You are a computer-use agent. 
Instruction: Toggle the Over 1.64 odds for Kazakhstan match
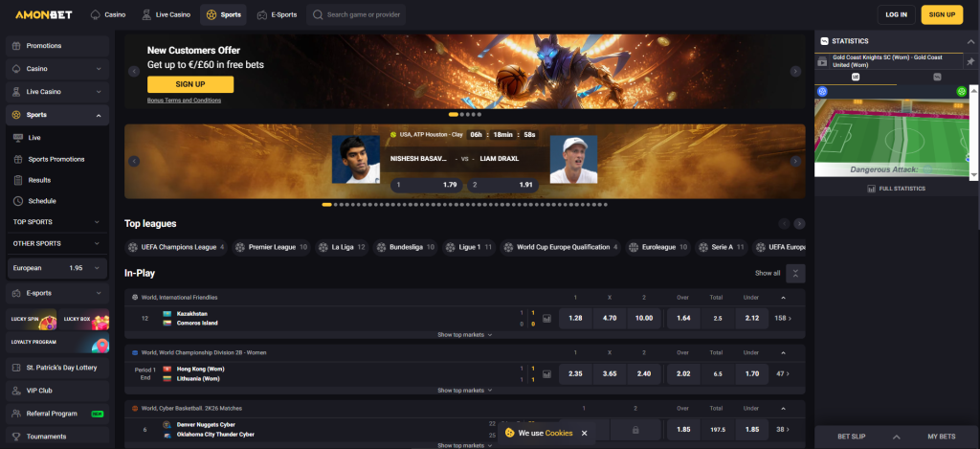[683, 318]
